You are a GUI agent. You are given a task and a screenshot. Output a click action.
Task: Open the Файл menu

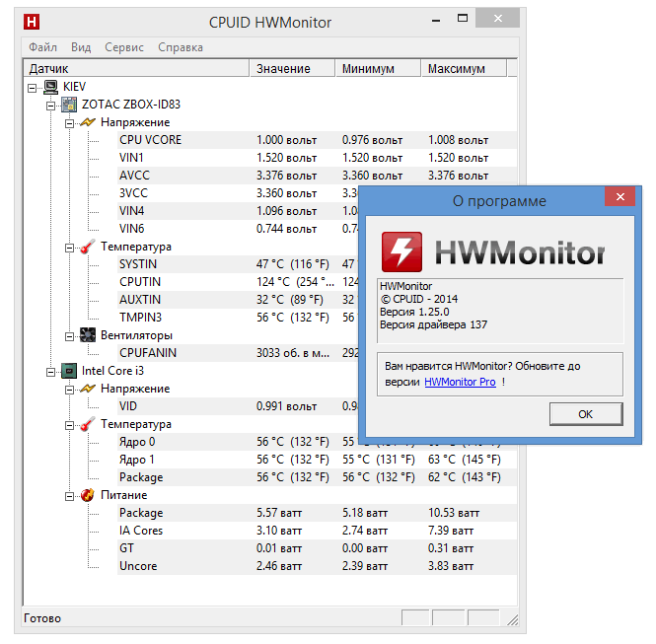click(42, 47)
